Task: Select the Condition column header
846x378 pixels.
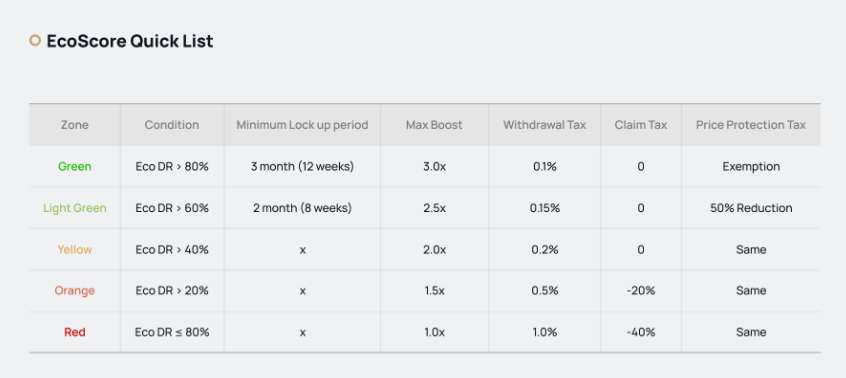Action: click(172, 125)
